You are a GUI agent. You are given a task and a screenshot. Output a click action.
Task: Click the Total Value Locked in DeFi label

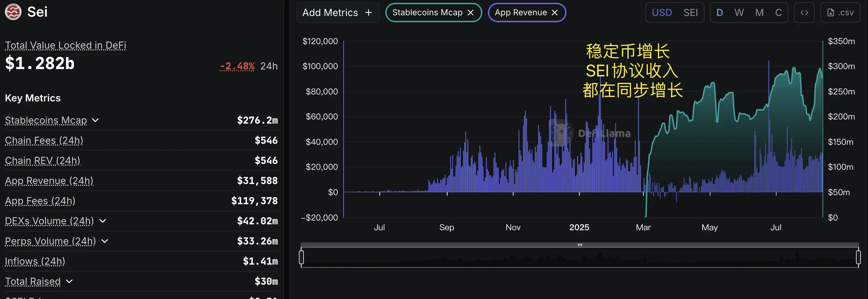pos(65,45)
